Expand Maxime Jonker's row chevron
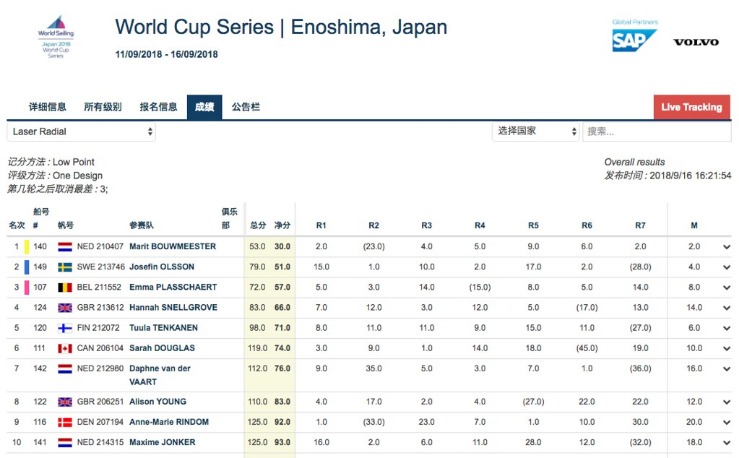The image size is (739, 458). (727, 442)
